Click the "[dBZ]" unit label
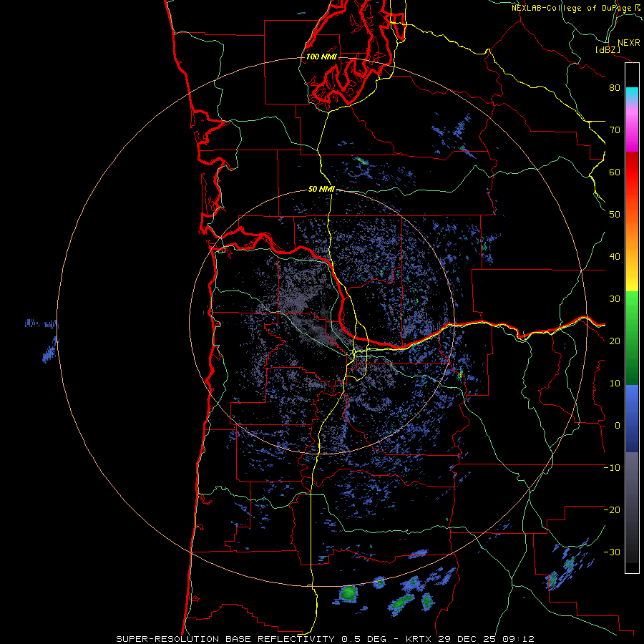 click(x=608, y=49)
